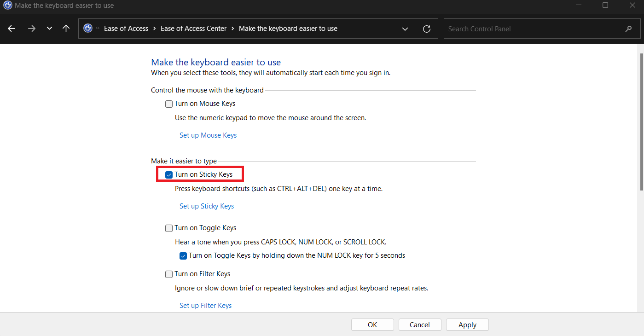Click 'Control the mouse with the keyboard' heading
This screenshot has width=644, height=336.
[x=207, y=90]
